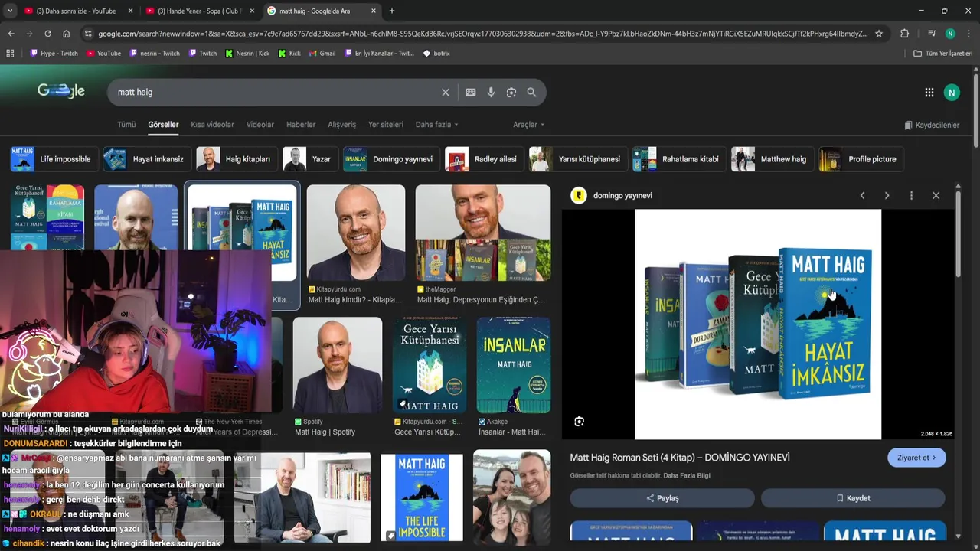980x551 pixels.
Task: Open the YouTube bookmark
Action: (x=103, y=54)
